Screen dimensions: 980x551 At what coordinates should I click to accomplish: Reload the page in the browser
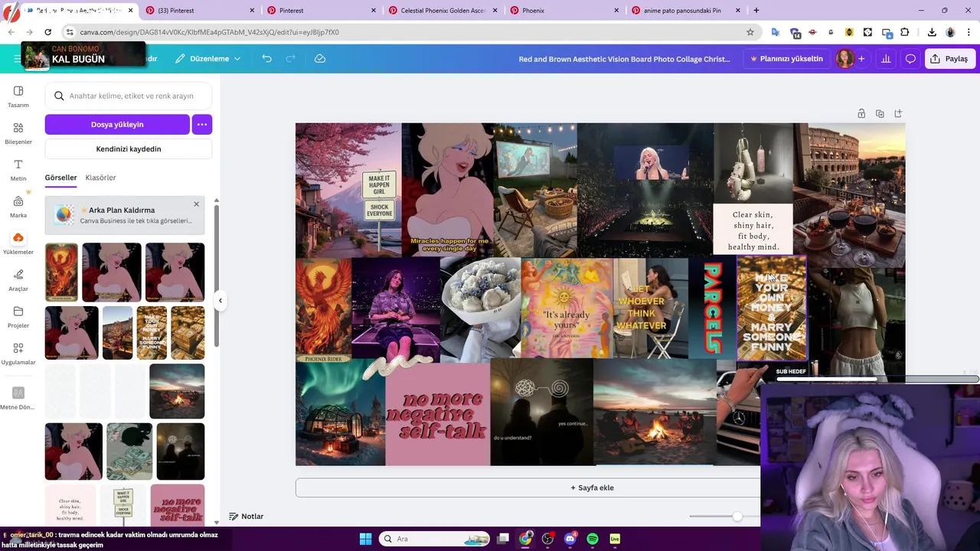point(47,32)
